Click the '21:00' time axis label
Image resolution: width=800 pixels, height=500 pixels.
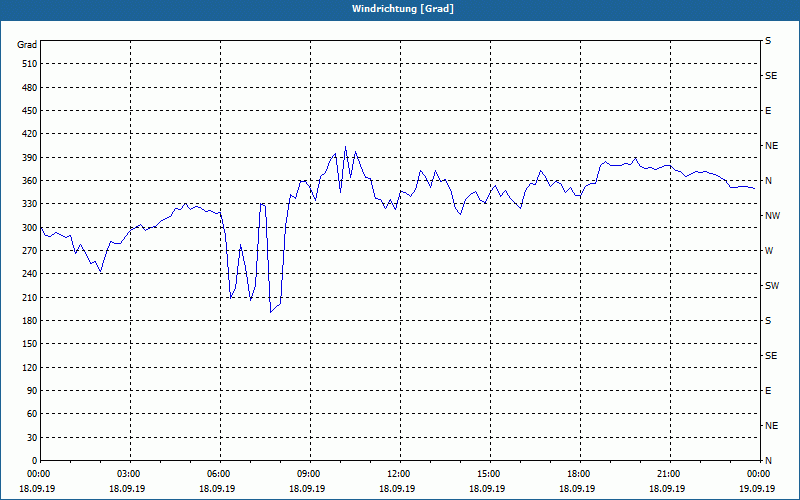tap(668, 474)
